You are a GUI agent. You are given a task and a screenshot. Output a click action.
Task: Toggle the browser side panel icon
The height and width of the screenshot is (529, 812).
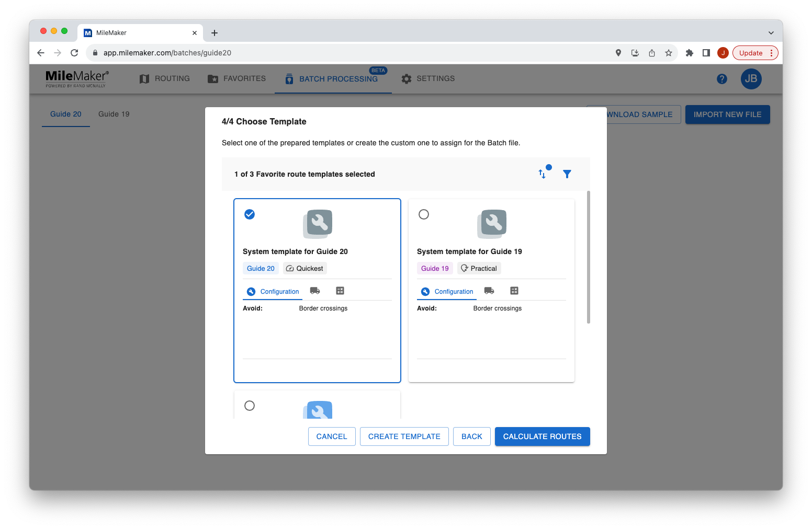(706, 53)
